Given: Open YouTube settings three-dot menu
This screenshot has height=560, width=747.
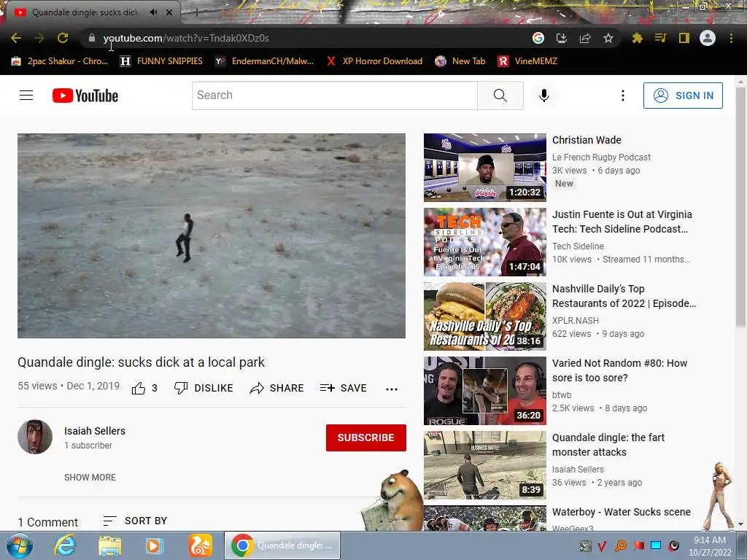Looking at the screenshot, I should (623, 96).
